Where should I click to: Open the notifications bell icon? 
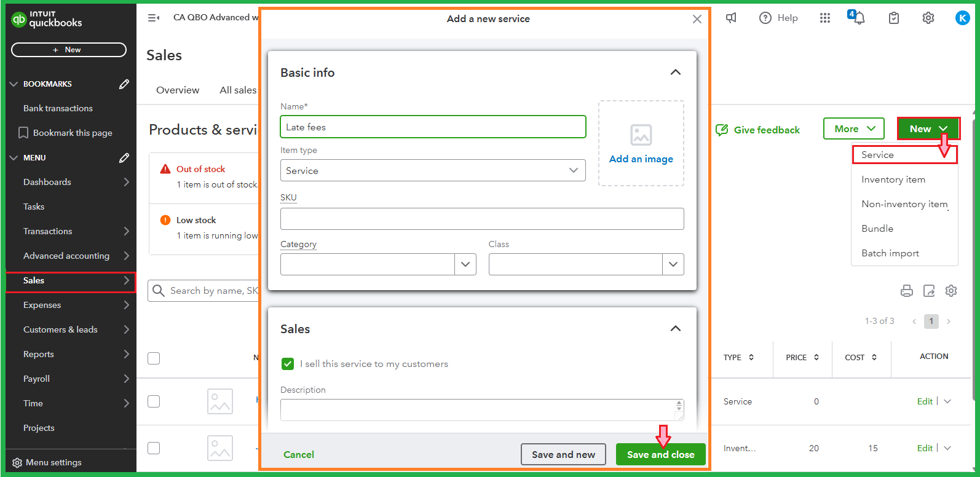coord(858,18)
